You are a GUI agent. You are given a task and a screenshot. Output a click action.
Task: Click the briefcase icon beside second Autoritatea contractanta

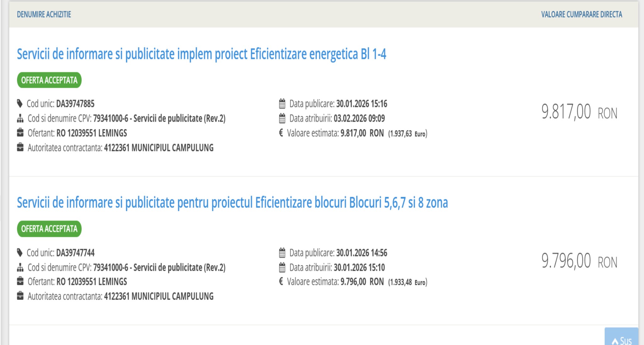click(20, 296)
